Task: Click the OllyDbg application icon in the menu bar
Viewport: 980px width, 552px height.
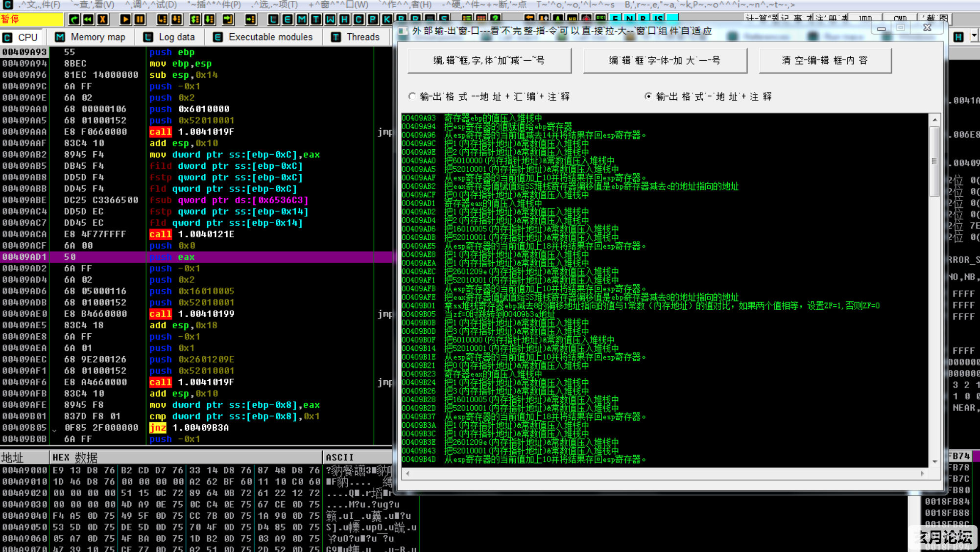Action: [x=7, y=5]
